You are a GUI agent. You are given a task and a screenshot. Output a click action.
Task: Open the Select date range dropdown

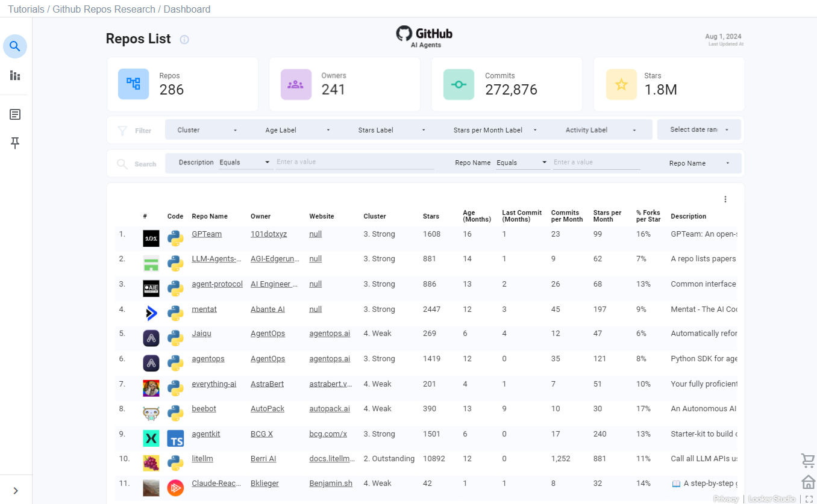[699, 129]
